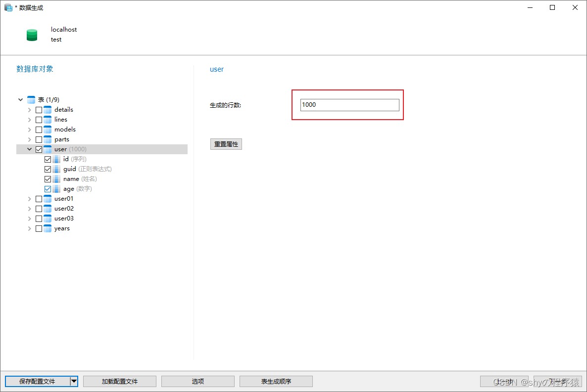
Task: Click the user01 table icon
Action: 48,199
